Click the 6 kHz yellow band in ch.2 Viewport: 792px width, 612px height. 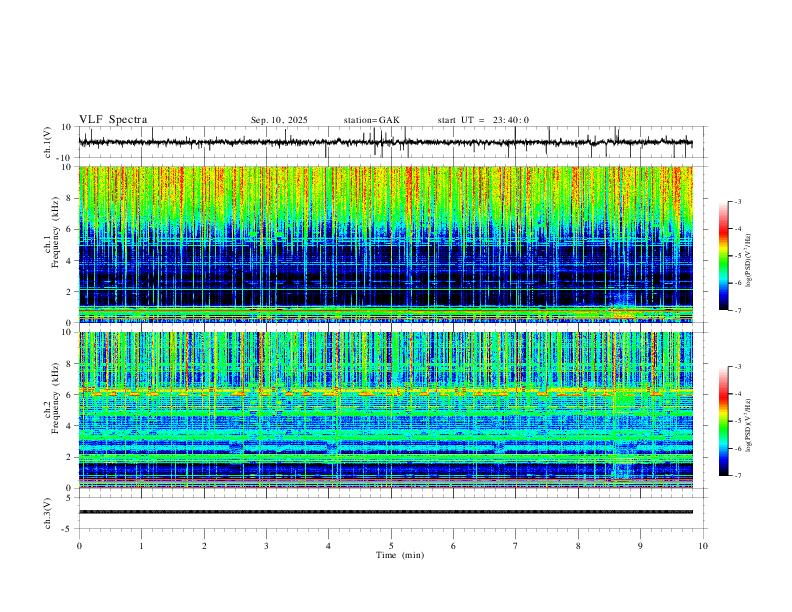(x=385, y=391)
